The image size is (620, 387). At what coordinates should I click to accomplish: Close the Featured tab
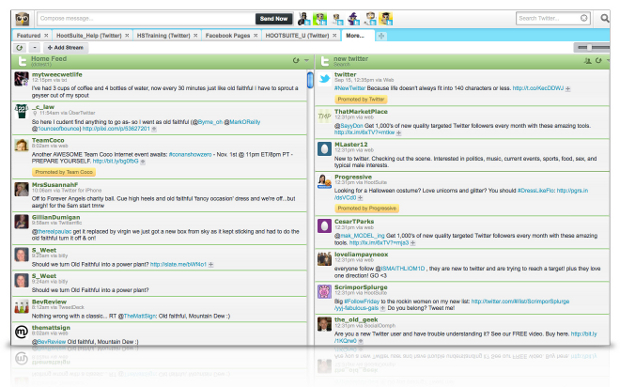point(46,36)
